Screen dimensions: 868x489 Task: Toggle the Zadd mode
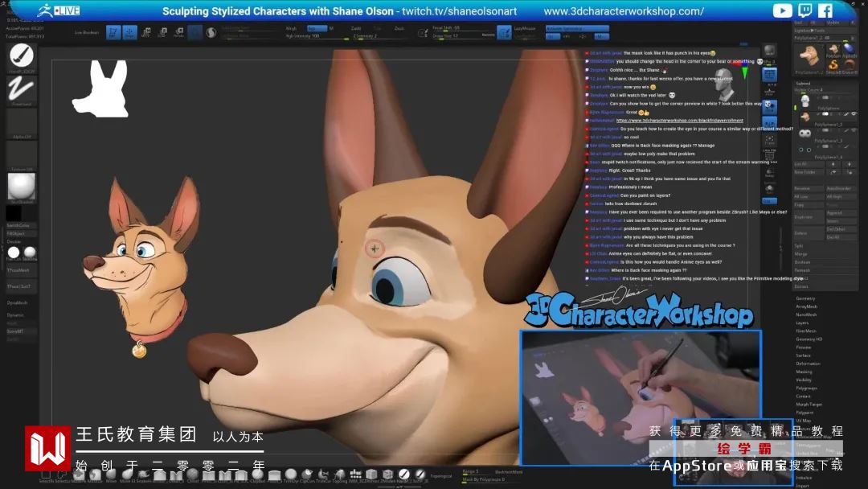(356, 28)
